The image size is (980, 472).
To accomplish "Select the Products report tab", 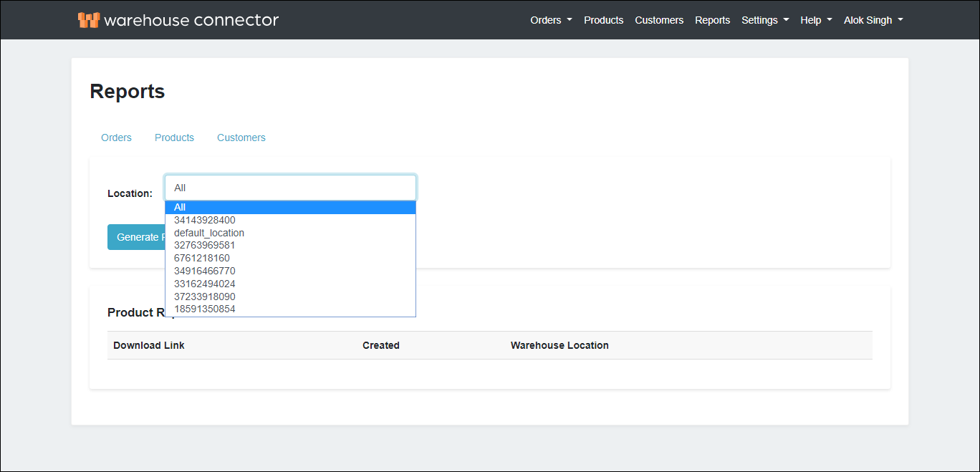I will tap(174, 138).
